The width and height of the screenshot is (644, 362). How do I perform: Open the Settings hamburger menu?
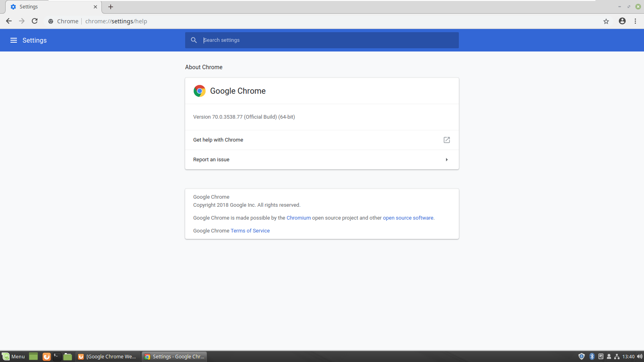(x=14, y=40)
